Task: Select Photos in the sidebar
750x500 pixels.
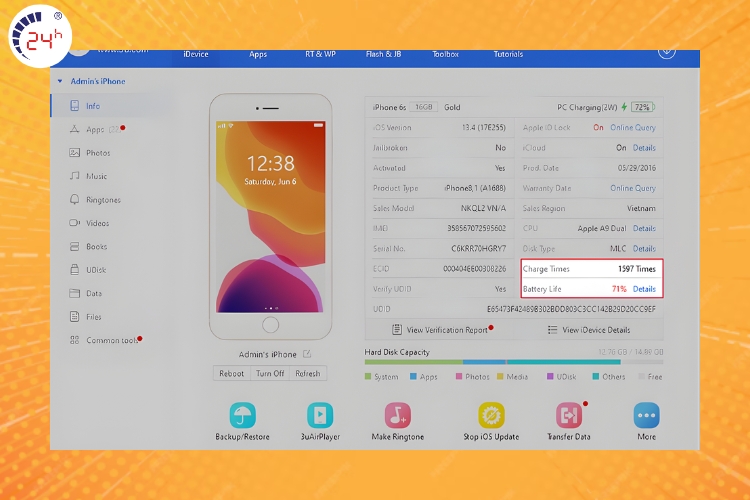Action: click(x=98, y=153)
